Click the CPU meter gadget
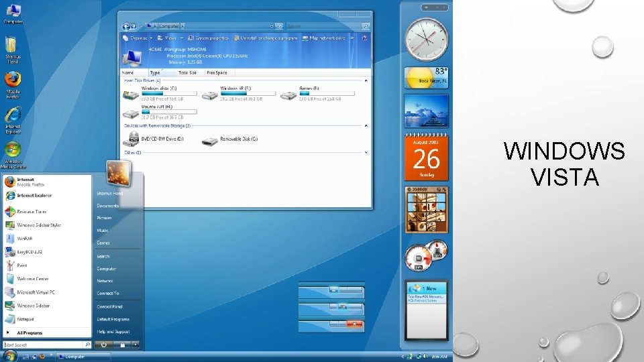This screenshot has height=362, width=644. coord(427,255)
